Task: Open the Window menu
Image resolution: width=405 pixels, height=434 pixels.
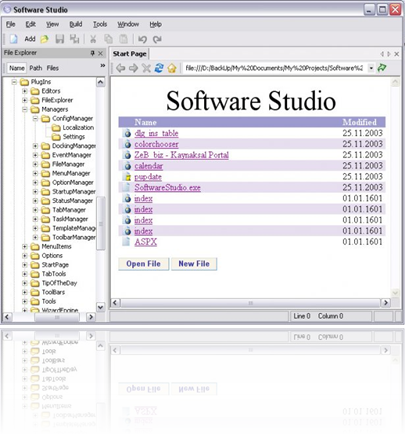Action: coord(128,24)
